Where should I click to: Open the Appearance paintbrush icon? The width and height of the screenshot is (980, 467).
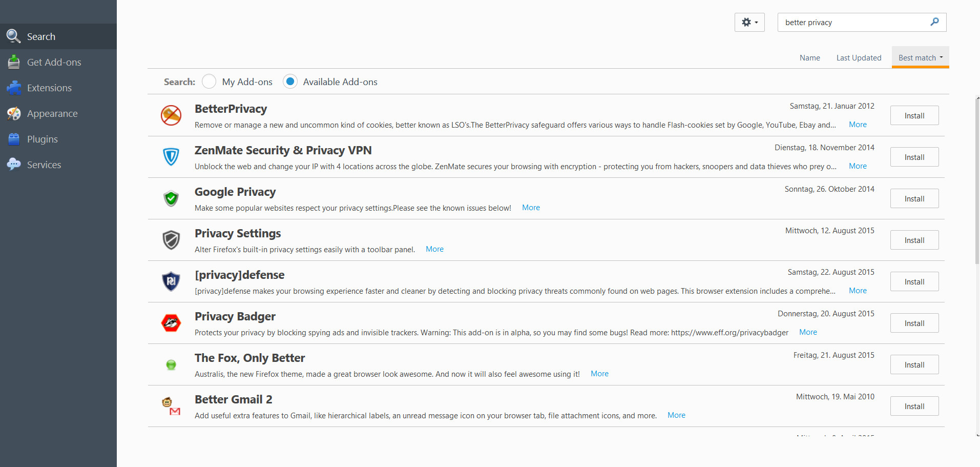click(x=14, y=113)
